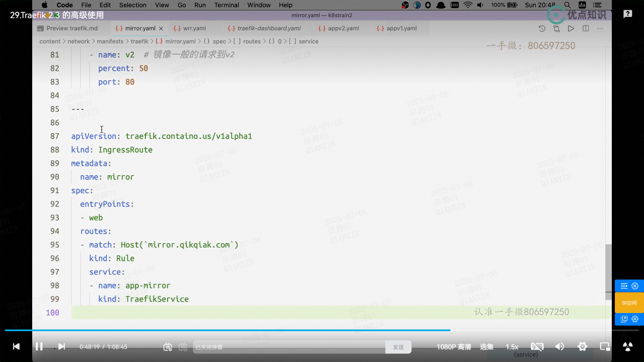Screen dimensions: 644x362
Task: Open editor More Actions ellipsis
Action: coord(600,28)
